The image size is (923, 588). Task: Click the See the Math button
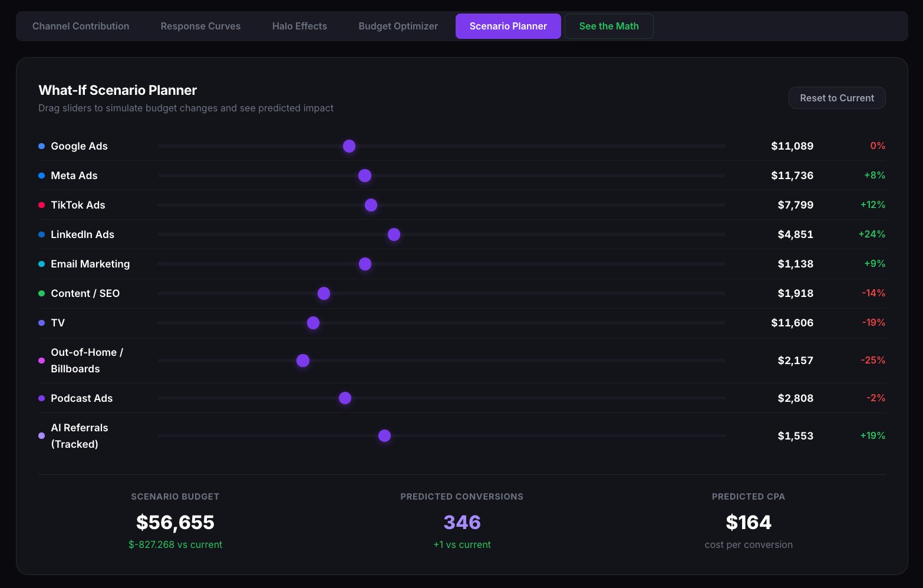pyautogui.click(x=609, y=26)
